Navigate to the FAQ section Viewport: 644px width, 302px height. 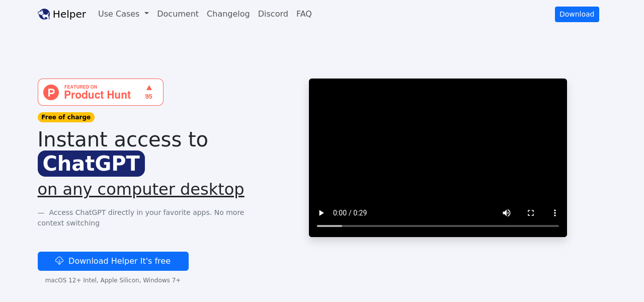point(304,14)
